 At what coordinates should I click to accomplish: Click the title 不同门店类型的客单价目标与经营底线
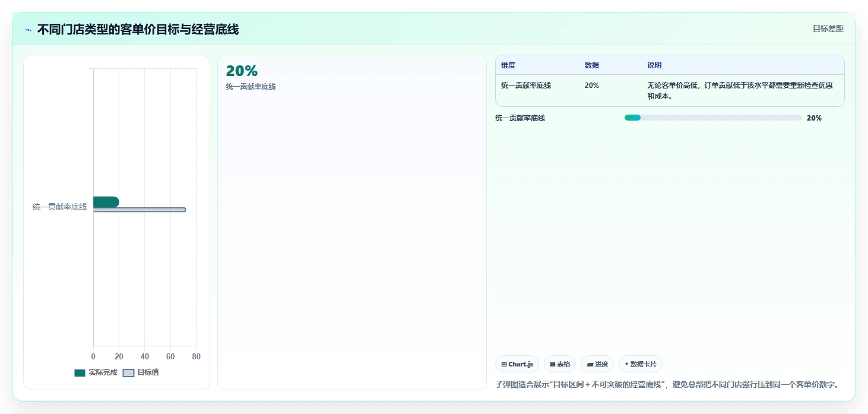[138, 30]
